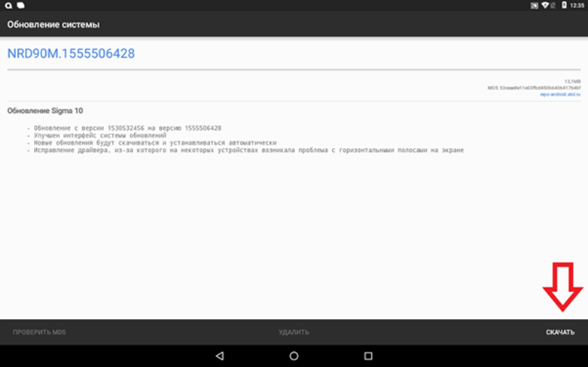588x367 pixels.
Task: Tap line 'Исправление драйвера' changelog entry
Action: [x=245, y=150]
